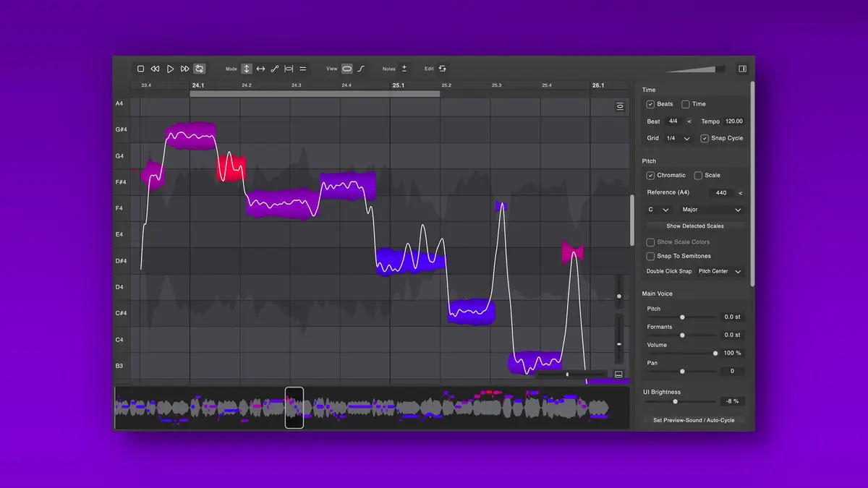868x488 pixels.
Task: Enable Snap To Semitones
Action: 650,256
